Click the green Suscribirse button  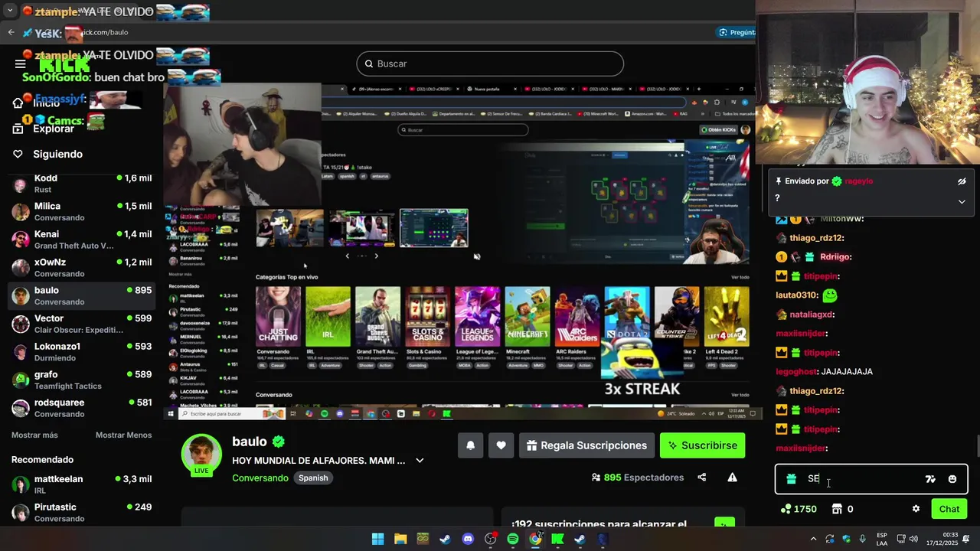pos(702,445)
